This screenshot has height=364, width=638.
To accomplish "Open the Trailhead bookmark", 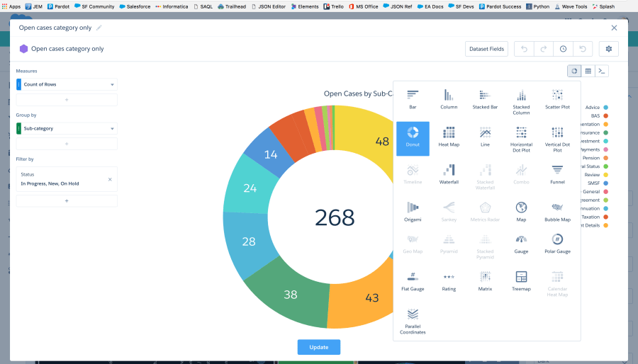I will click(x=231, y=6).
